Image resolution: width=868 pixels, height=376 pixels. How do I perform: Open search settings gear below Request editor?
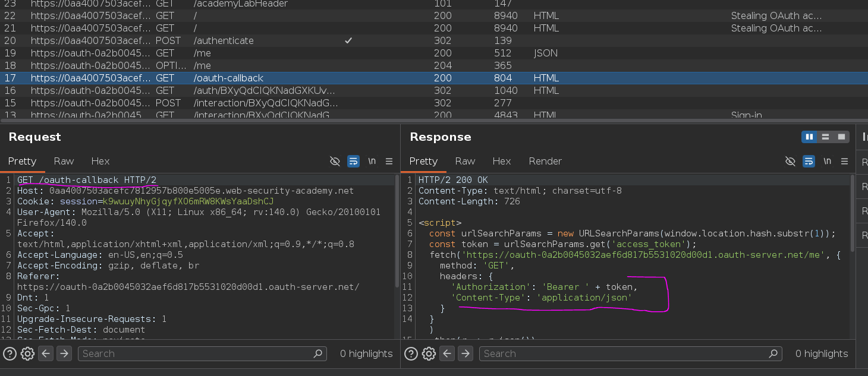pos(27,354)
